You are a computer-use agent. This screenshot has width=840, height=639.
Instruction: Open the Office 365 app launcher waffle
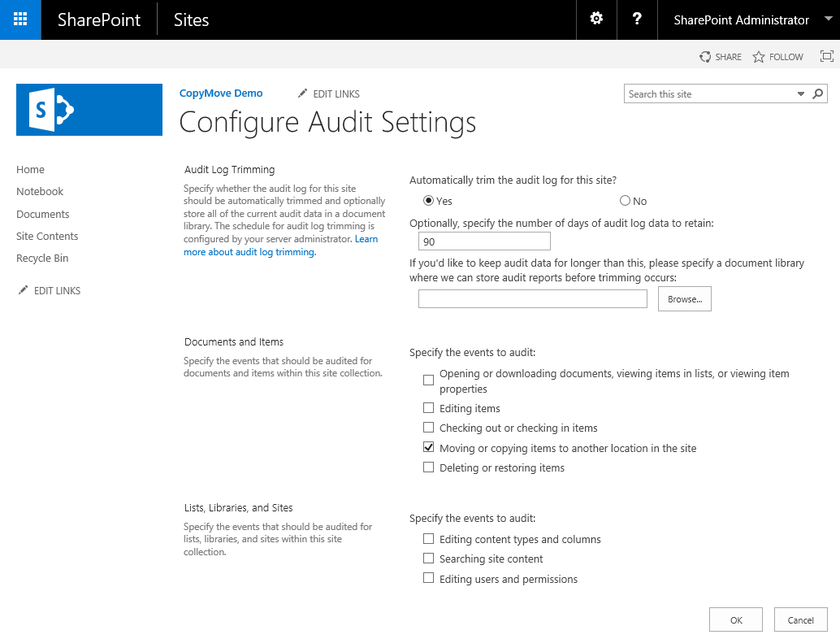[x=19, y=20]
